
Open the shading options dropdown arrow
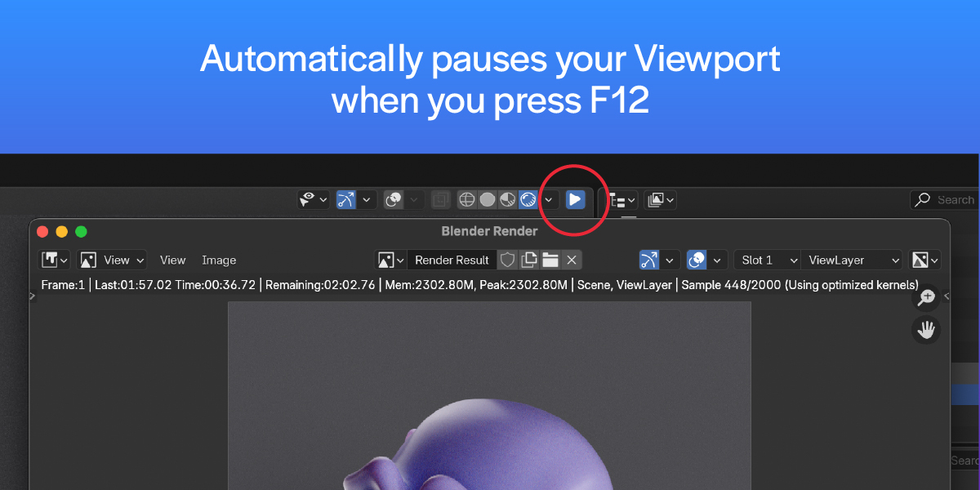550,199
